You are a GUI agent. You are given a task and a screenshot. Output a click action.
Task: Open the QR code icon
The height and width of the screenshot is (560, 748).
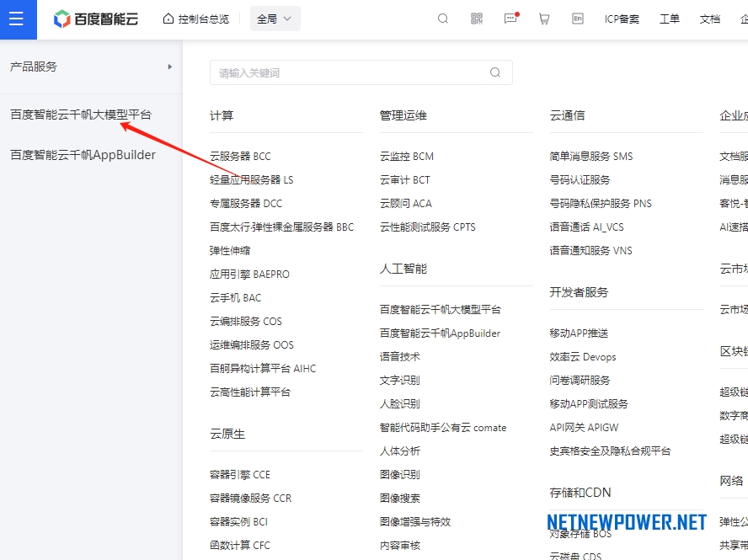point(477,19)
